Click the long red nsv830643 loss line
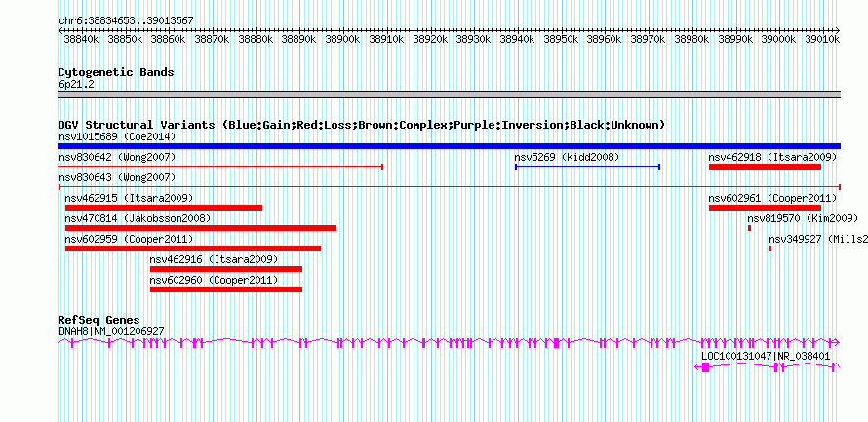Screen dimensions: 868x422 pyautogui.click(x=449, y=187)
